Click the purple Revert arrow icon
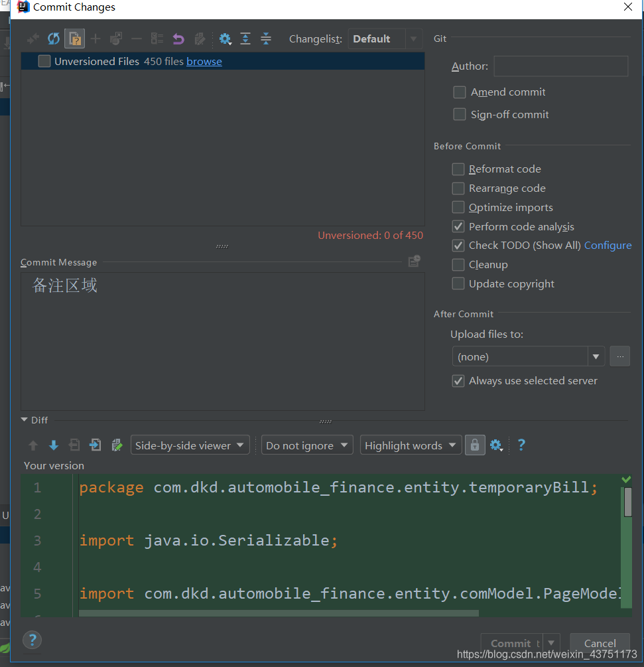 tap(178, 39)
